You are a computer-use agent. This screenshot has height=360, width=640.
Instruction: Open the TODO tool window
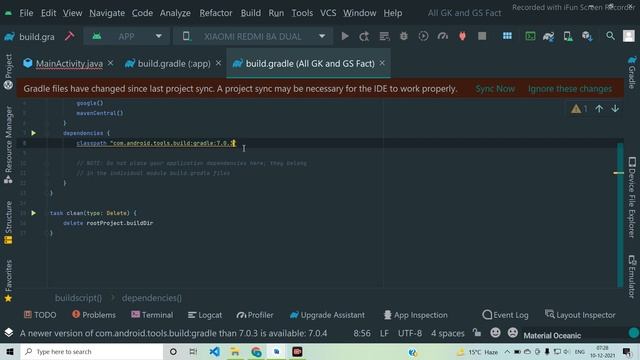40,315
